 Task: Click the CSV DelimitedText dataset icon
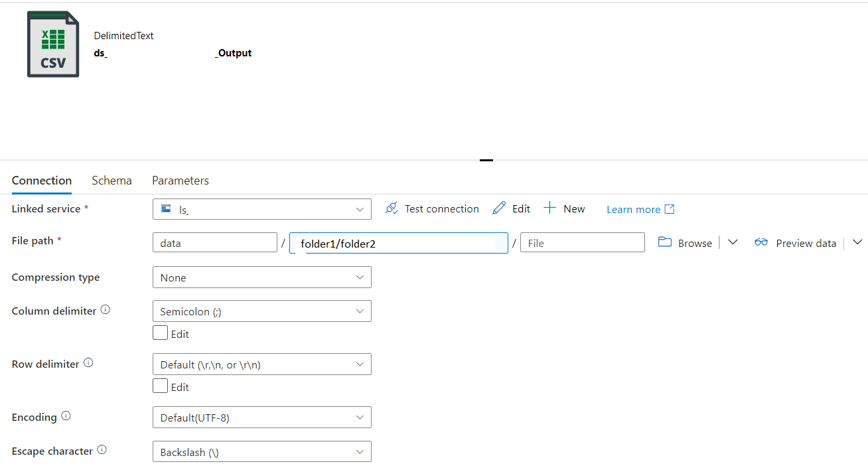click(x=53, y=44)
